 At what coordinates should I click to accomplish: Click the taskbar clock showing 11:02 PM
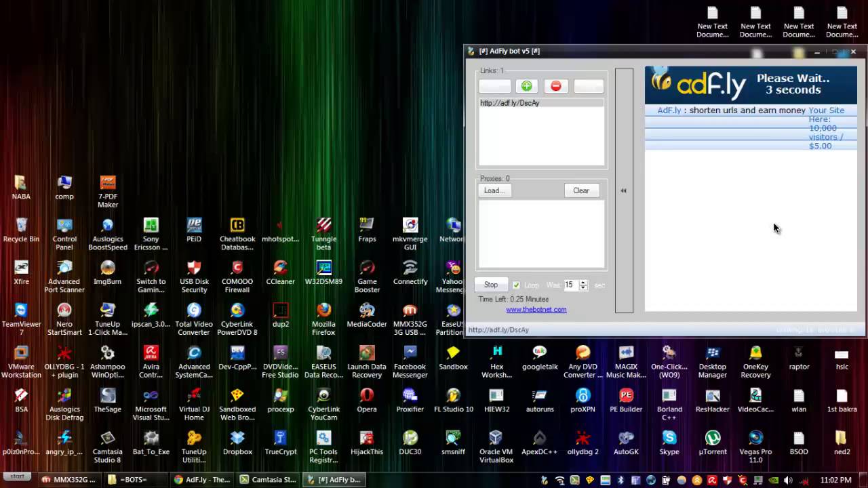[x=835, y=480]
